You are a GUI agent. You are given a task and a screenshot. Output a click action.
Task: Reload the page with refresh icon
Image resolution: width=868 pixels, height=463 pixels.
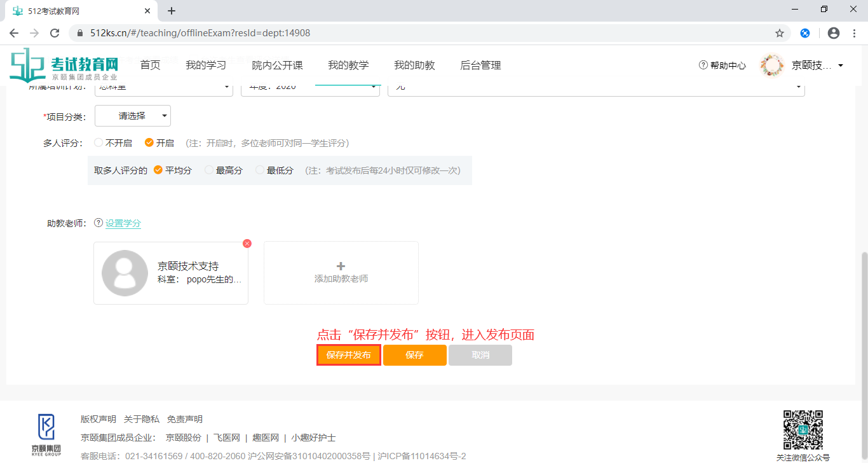click(55, 33)
